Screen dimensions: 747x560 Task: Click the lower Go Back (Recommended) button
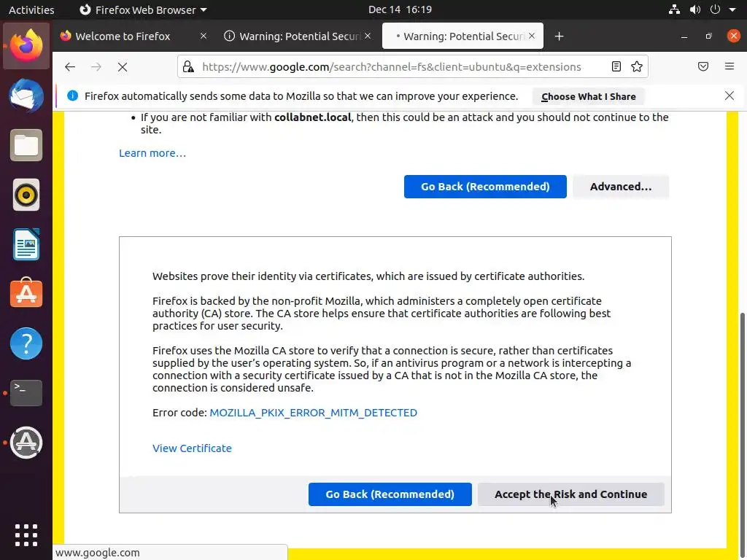(390, 494)
